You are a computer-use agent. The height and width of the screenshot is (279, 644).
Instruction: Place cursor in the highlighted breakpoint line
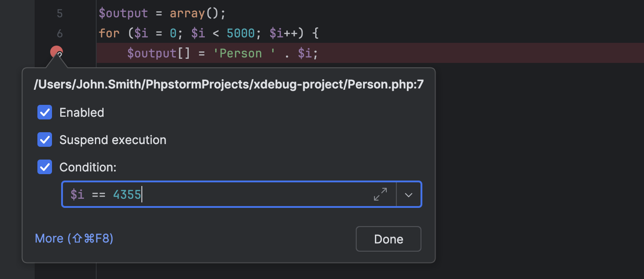click(x=365, y=53)
